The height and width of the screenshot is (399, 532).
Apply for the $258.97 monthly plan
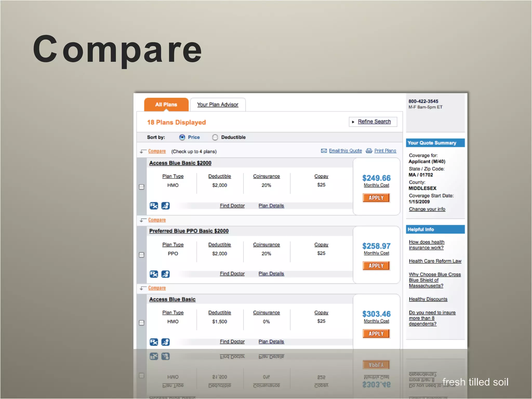click(376, 266)
